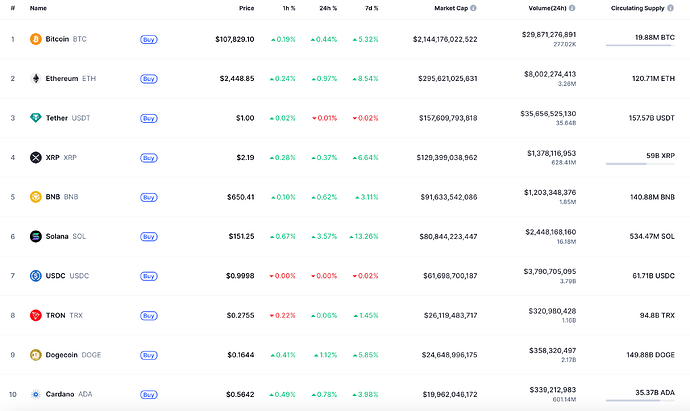
Task: Click the BNB logo icon
Action: pyautogui.click(x=36, y=197)
